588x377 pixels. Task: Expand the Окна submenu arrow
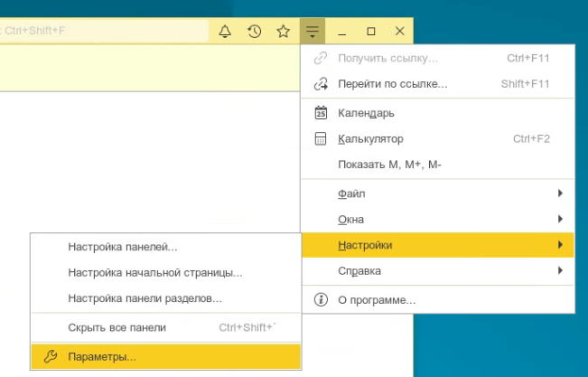tap(560, 219)
